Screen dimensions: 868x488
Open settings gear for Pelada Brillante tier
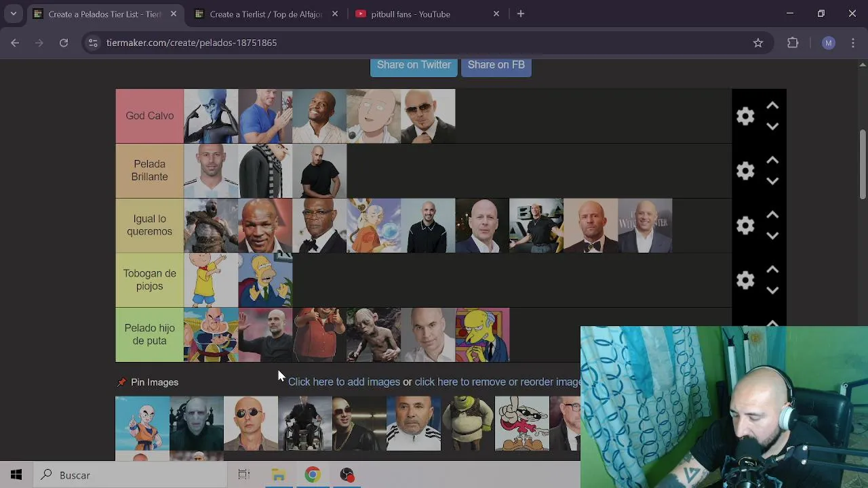[x=745, y=171]
